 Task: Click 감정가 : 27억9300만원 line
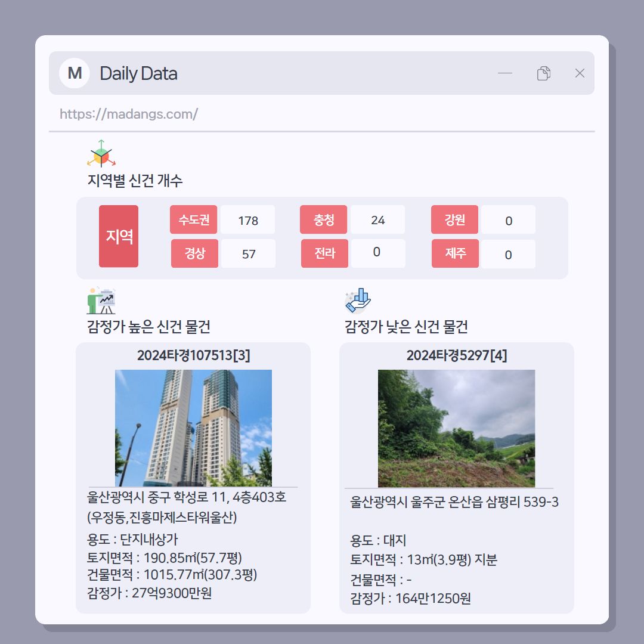pyautogui.click(x=149, y=593)
